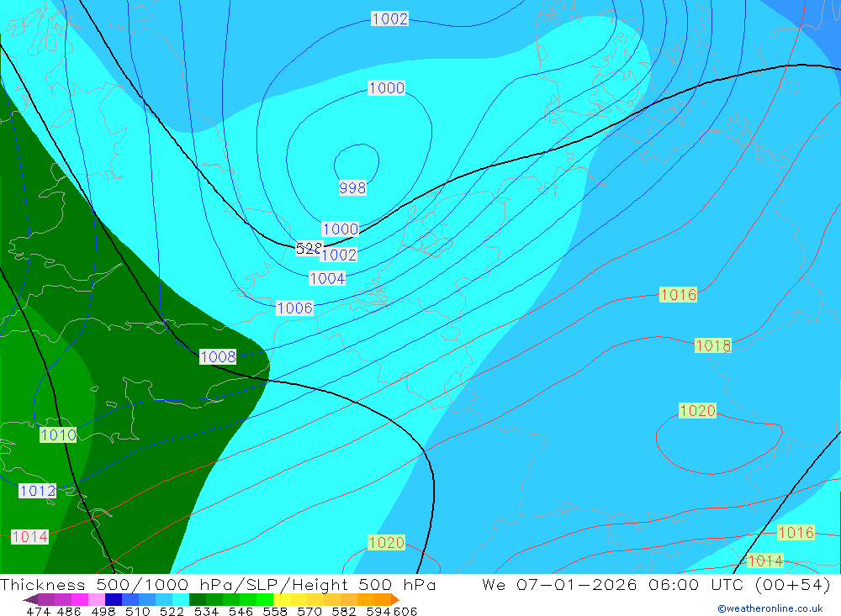Click the 1020 label on the closed high contour
Viewport: 841px width, 616px height.
pos(697,411)
